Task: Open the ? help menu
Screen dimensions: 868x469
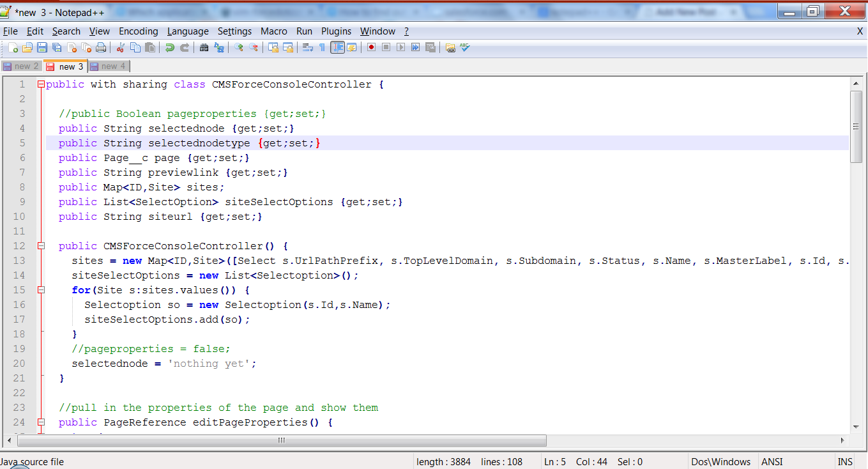Action: 406,31
